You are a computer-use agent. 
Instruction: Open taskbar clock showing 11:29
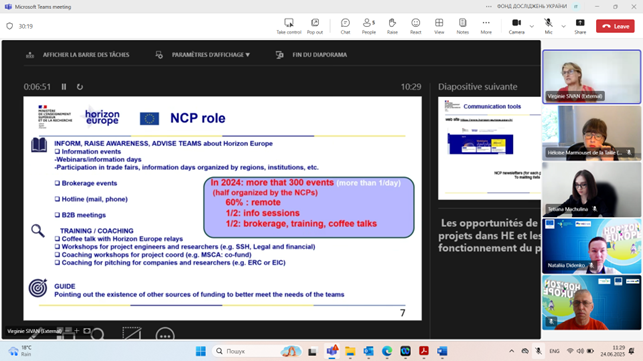point(613,351)
